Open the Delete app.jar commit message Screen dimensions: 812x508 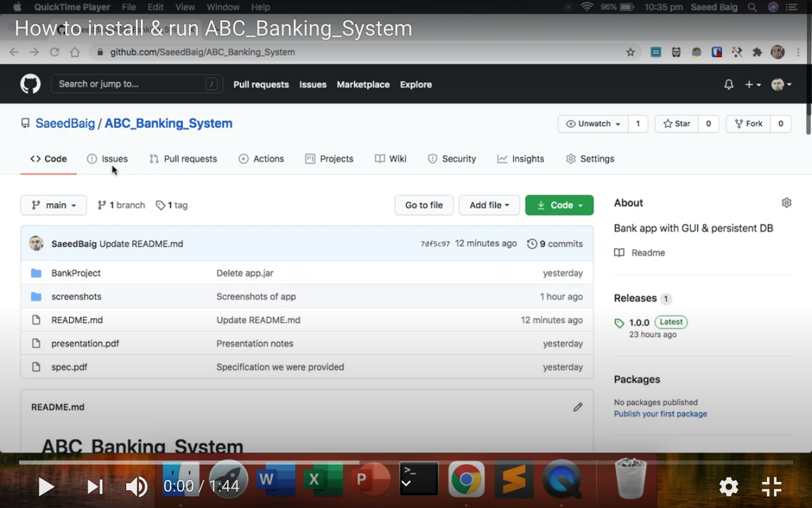point(245,273)
